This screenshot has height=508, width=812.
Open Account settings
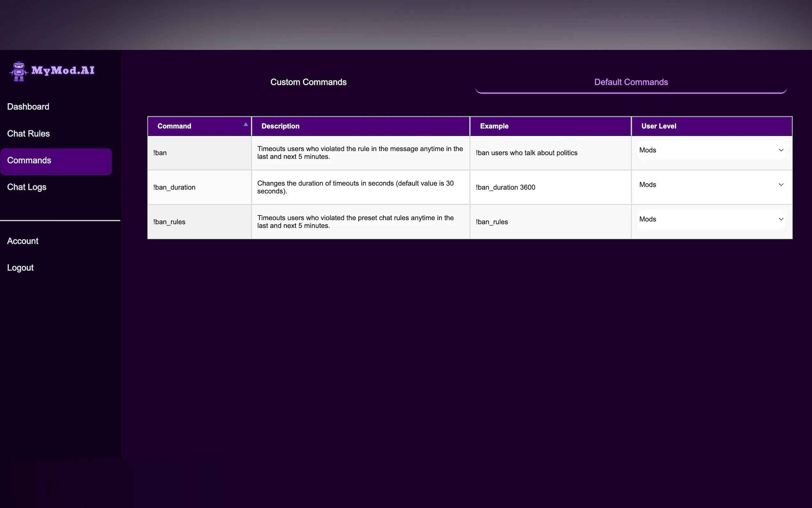(23, 241)
